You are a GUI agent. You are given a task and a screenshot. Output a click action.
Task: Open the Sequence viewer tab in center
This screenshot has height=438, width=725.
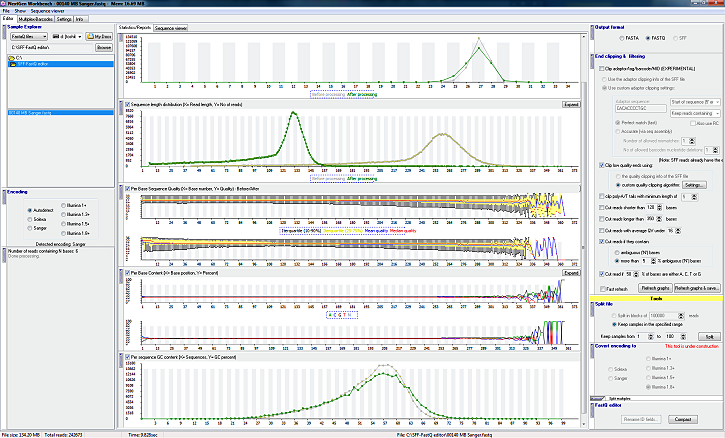pos(171,28)
